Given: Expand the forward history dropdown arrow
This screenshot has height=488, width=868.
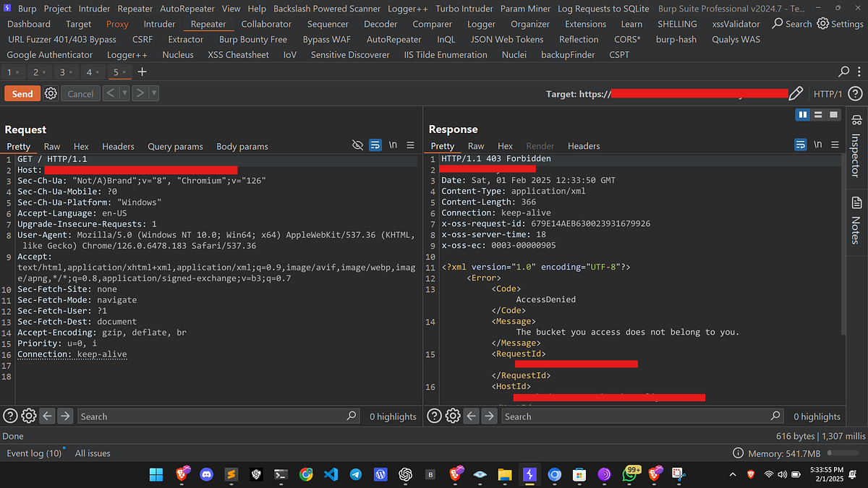Looking at the screenshot, I should click(154, 93).
